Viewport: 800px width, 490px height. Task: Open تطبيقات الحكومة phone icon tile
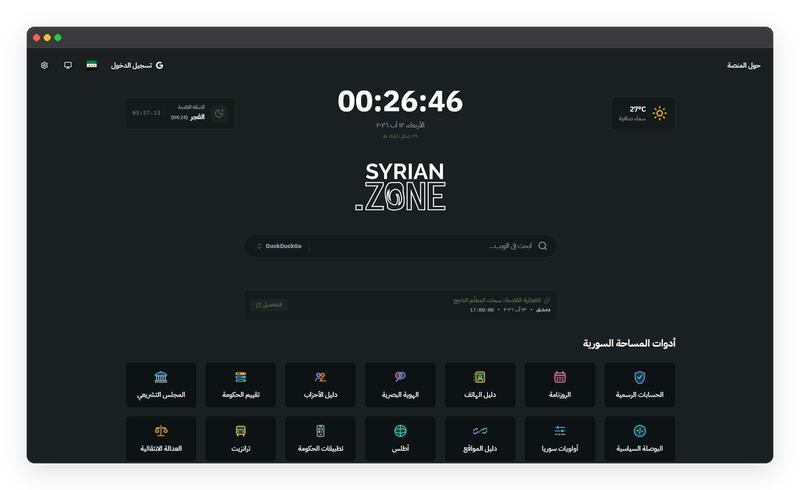tap(320, 438)
